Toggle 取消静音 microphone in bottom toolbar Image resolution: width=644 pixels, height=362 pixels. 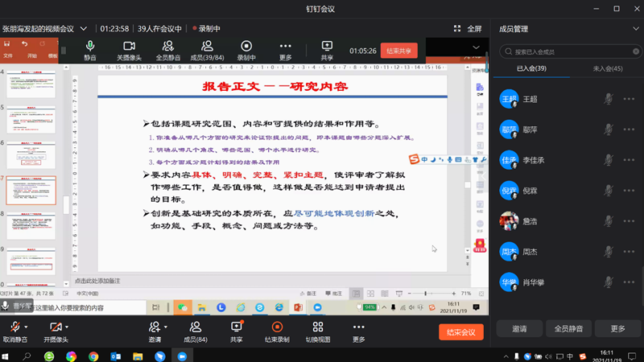[x=14, y=327]
